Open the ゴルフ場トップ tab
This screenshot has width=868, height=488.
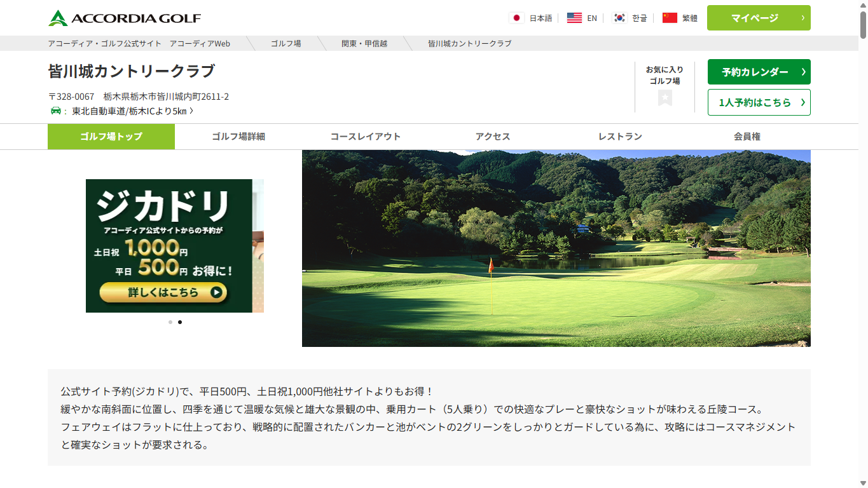point(111,137)
